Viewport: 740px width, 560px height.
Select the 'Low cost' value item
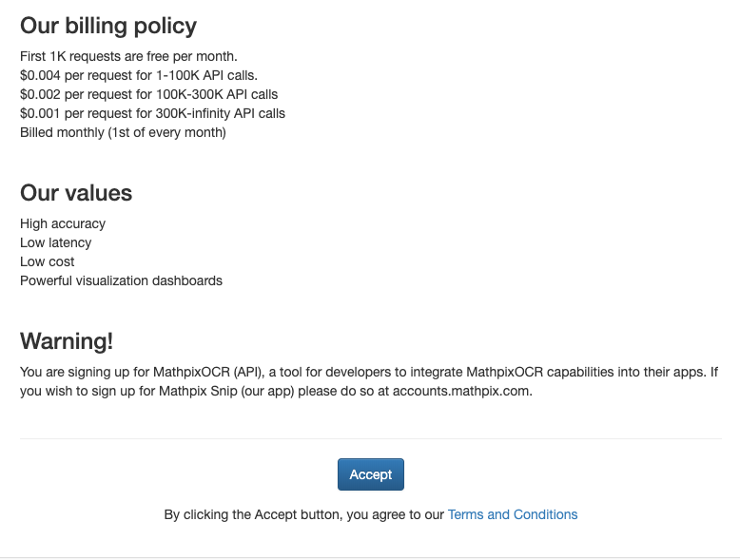pyautogui.click(x=48, y=261)
